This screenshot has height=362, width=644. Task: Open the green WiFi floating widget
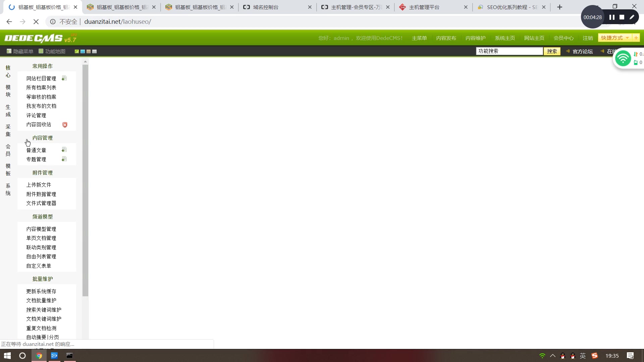tap(623, 59)
